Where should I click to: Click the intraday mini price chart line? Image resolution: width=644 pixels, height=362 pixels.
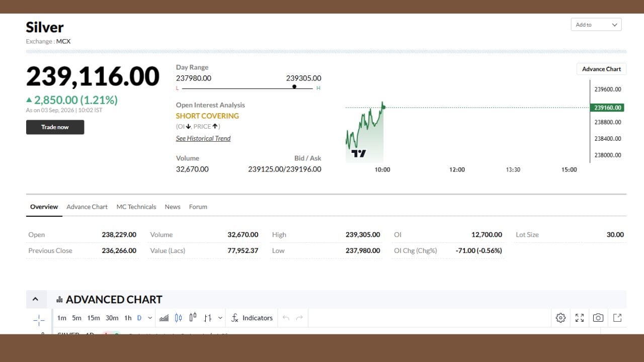(365, 126)
